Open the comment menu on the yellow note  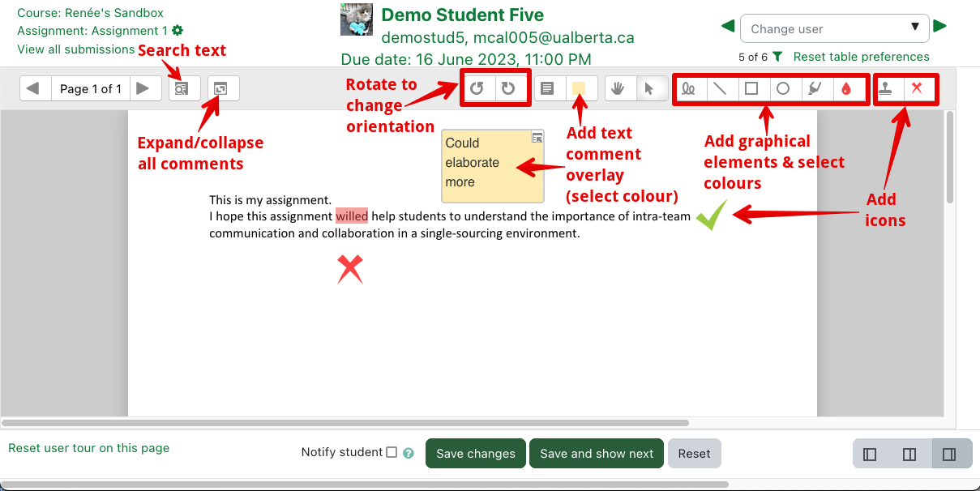pyautogui.click(x=537, y=138)
